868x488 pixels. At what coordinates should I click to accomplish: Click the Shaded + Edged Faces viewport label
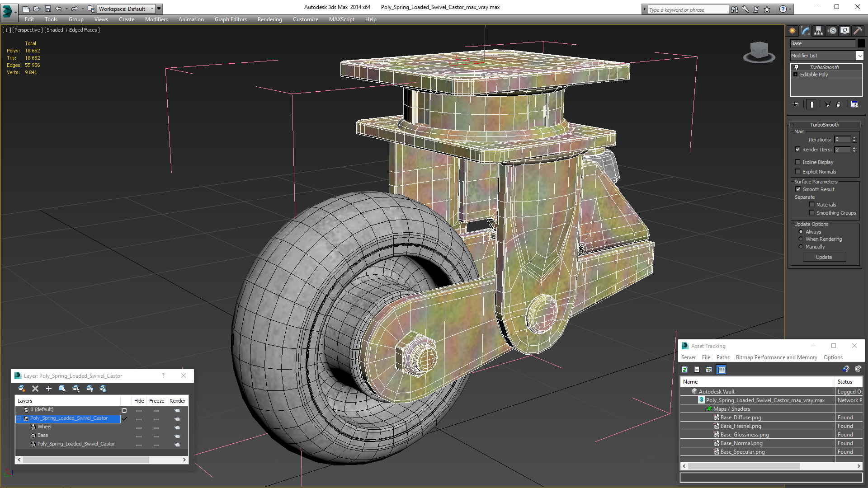[72, 30]
